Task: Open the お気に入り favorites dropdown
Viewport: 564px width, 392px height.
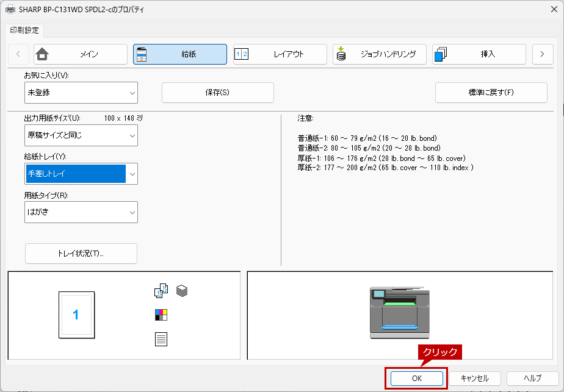Action: pyautogui.click(x=81, y=93)
